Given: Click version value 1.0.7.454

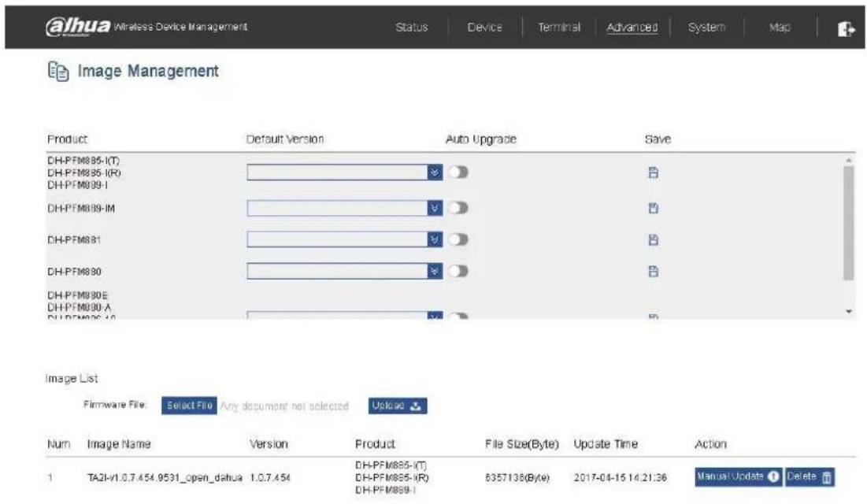Looking at the screenshot, I should click(270, 477).
